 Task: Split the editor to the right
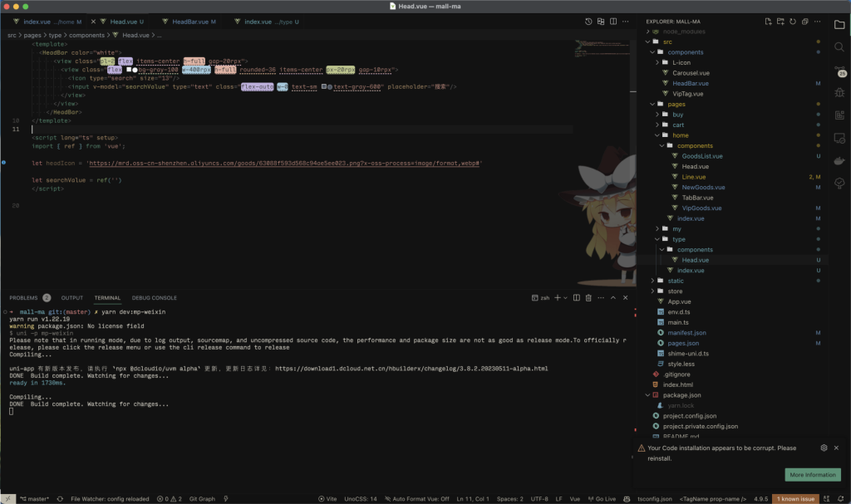[612, 22]
